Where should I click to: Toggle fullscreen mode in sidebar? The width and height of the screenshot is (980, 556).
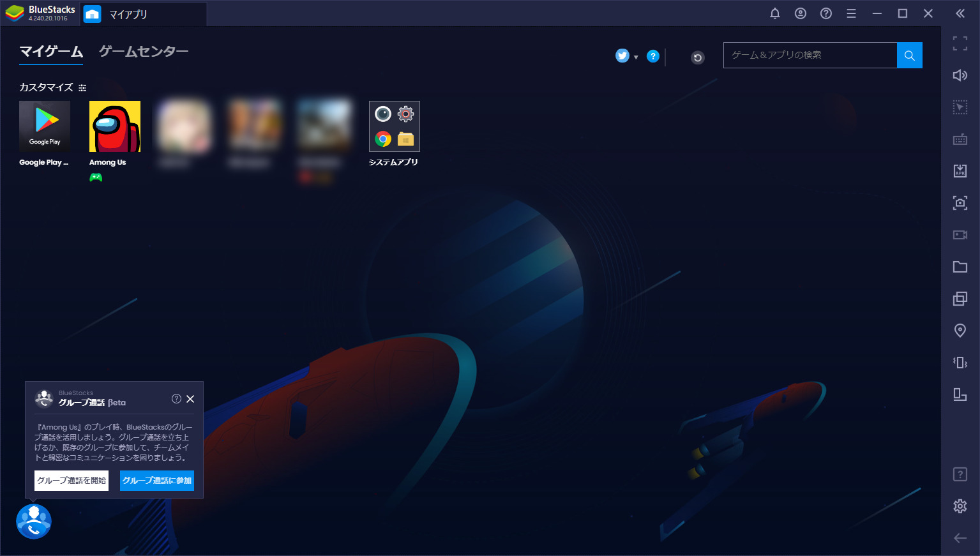(960, 43)
